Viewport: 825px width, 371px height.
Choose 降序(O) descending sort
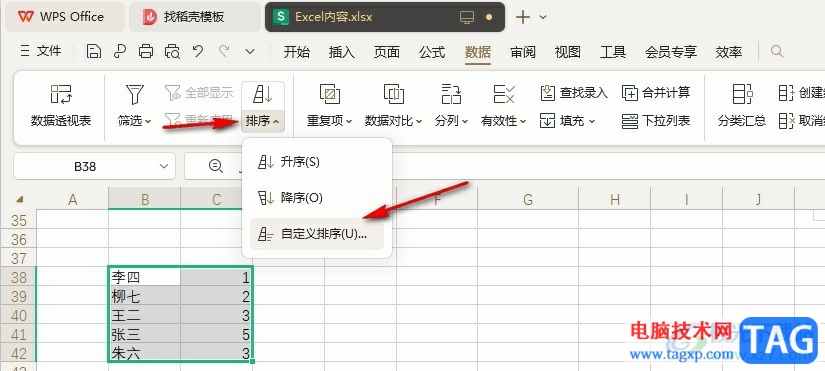(x=317, y=198)
